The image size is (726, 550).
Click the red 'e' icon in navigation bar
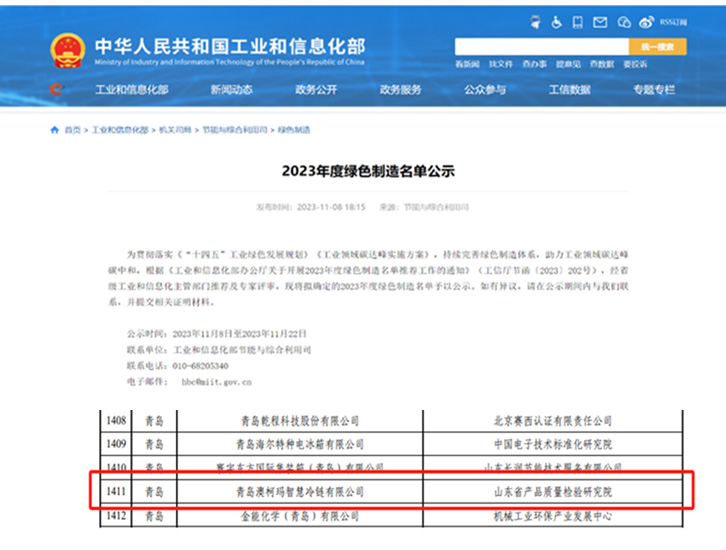coord(58,90)
